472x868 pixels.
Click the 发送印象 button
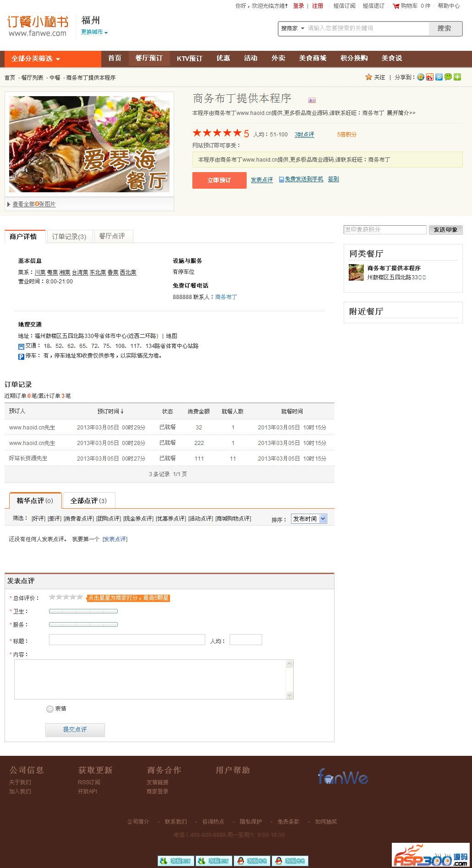[x=445, y=230]
